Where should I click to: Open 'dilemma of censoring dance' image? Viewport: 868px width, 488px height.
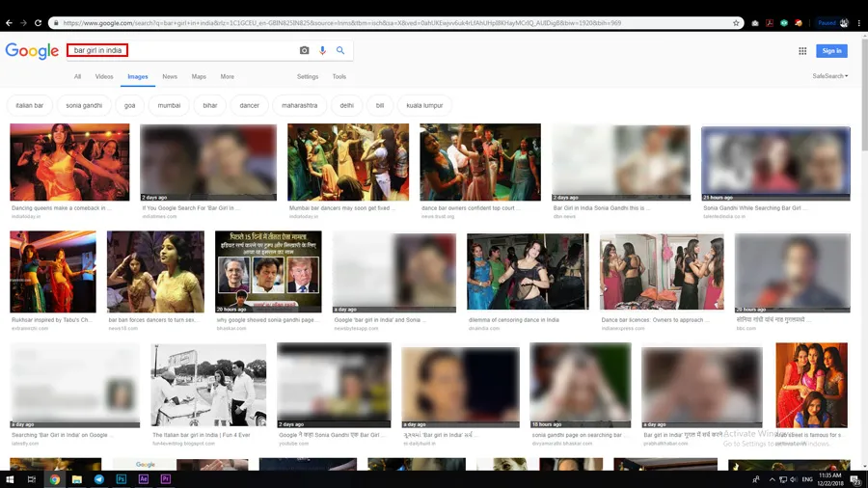[x=528, y=272]
